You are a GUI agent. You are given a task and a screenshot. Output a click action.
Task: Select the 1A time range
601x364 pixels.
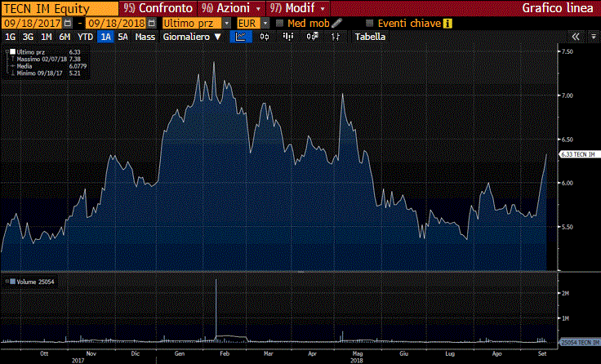(105, 37)
